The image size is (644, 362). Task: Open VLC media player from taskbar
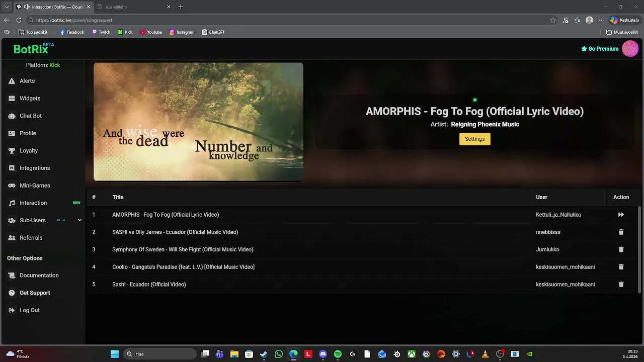click(485, 354)
